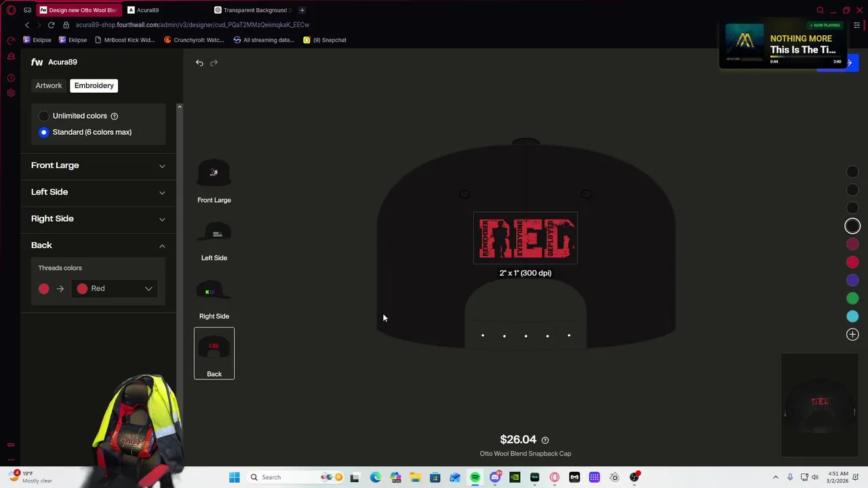Reload the browser page
The height and width of the screenshot is (488, 868).
[x=51, y=25]
